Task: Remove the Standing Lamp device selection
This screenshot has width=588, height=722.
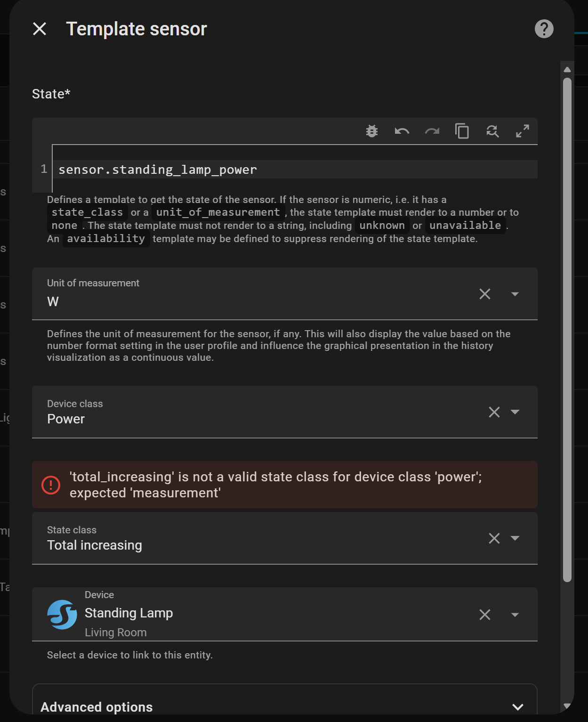Action: [x=485, y=615]
